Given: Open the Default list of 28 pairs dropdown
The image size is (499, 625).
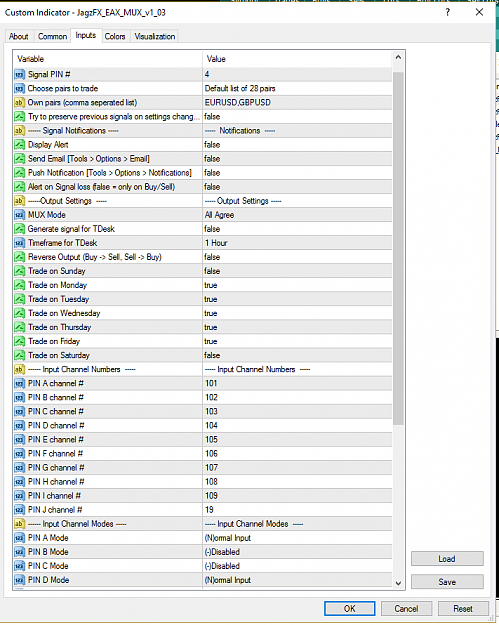Looking at the screenshot, I should pos(297,88).
